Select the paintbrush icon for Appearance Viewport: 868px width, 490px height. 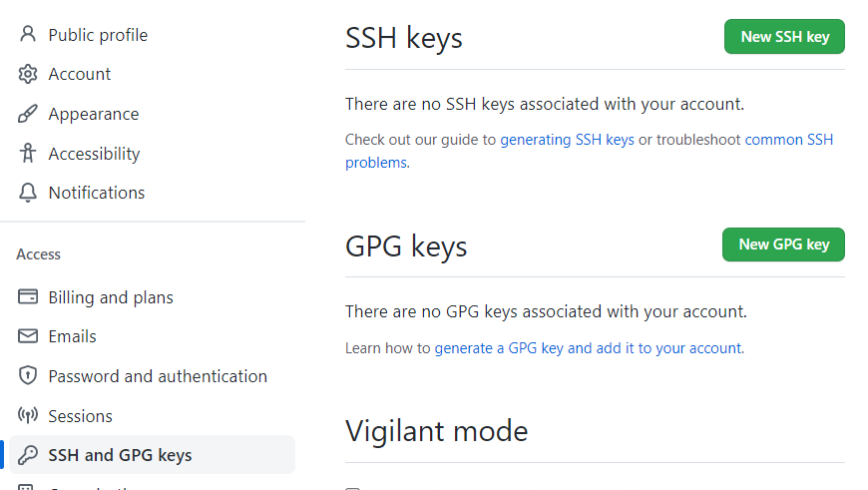pos(28,114)
